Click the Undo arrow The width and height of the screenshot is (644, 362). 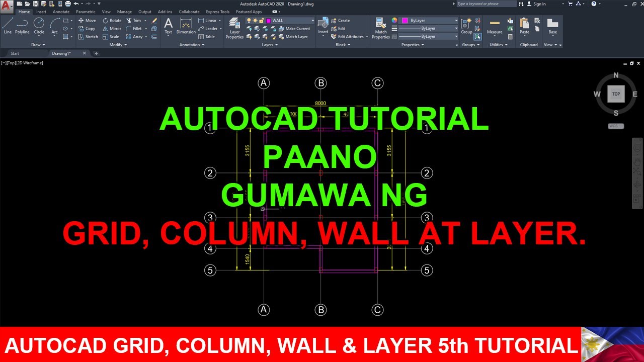(x=76, y=4)
